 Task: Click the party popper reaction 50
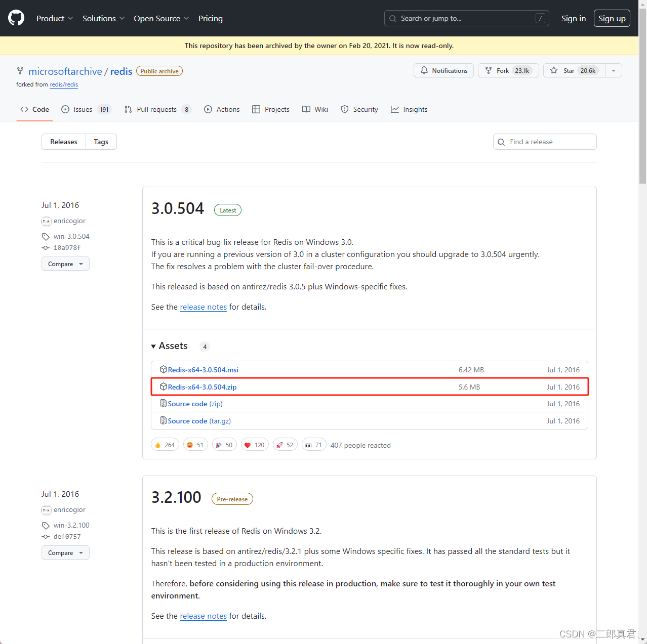[224, 445]
